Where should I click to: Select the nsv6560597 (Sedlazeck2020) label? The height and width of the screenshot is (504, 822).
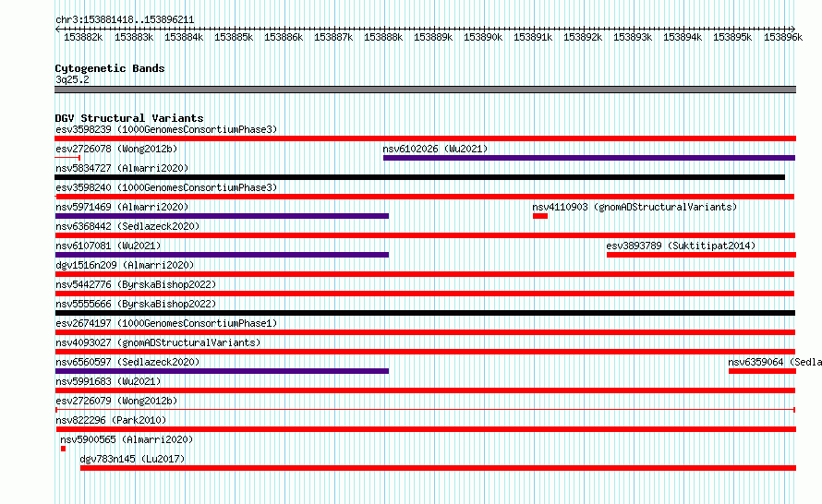127,362
